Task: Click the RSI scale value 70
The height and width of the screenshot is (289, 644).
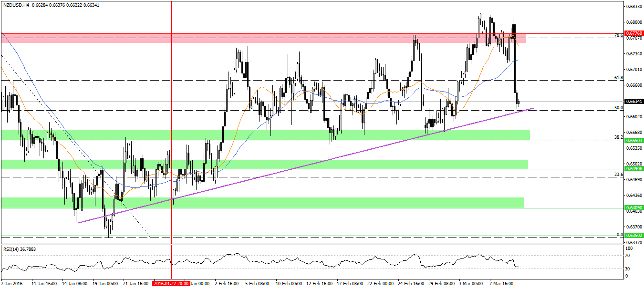Action: coord(628,256)
